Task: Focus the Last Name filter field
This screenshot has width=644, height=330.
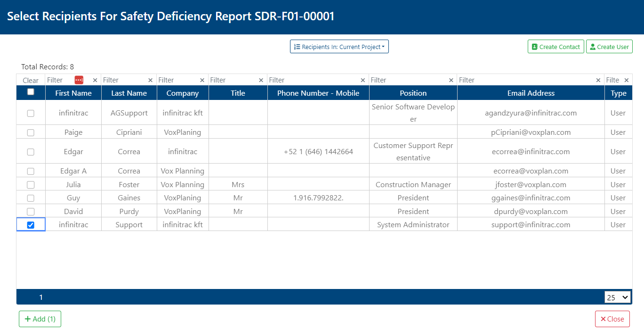Action: 124,80
